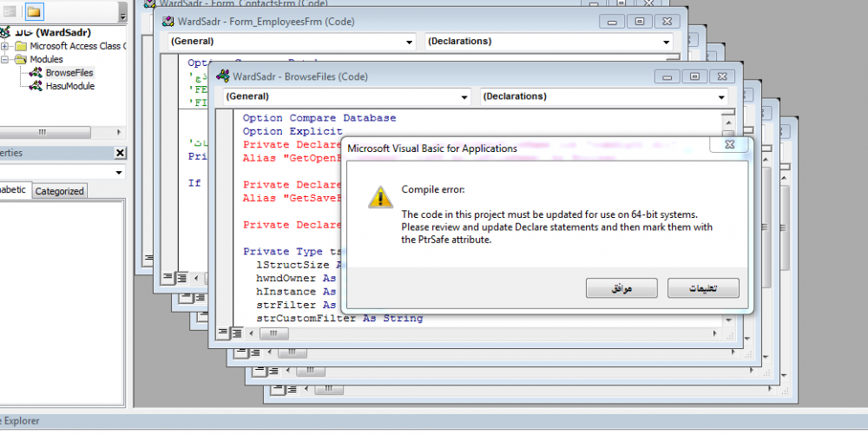Click the Form_EmployeesFrm code window title icon
This screenshot has width=868, height=435.
pyautogui.click(x=168, y=22)
